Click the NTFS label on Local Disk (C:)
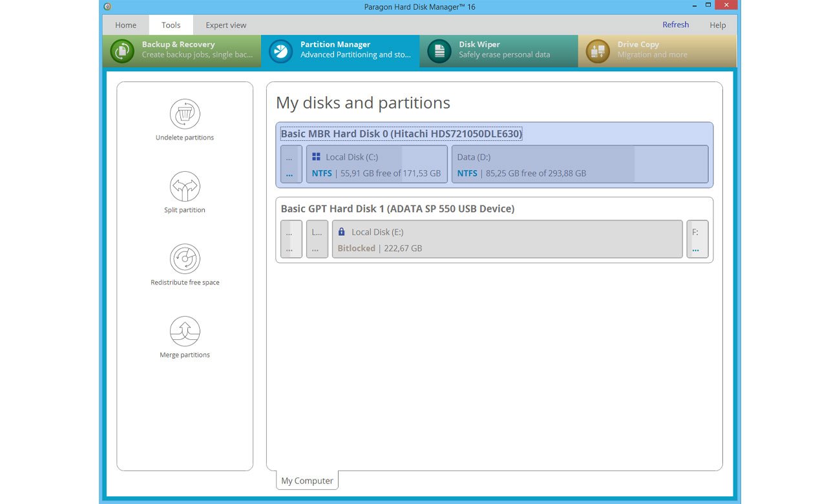The image size is (840, 504). coord(322,173)
